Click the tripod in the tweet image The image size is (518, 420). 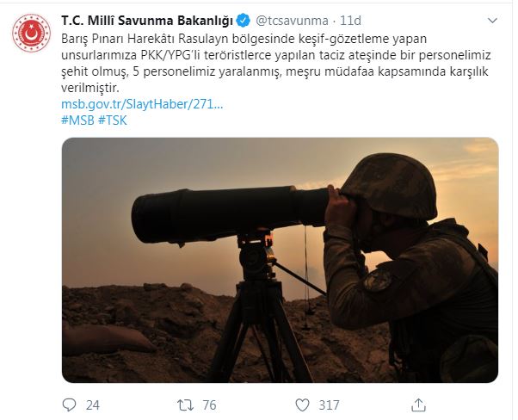tap(259, 307)
